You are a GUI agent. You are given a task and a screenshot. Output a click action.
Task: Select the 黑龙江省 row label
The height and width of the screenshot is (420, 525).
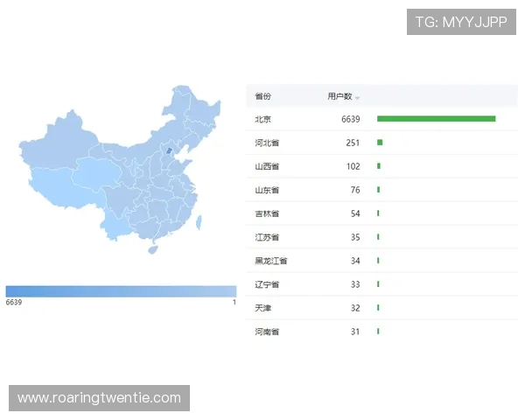pos(271,261)
